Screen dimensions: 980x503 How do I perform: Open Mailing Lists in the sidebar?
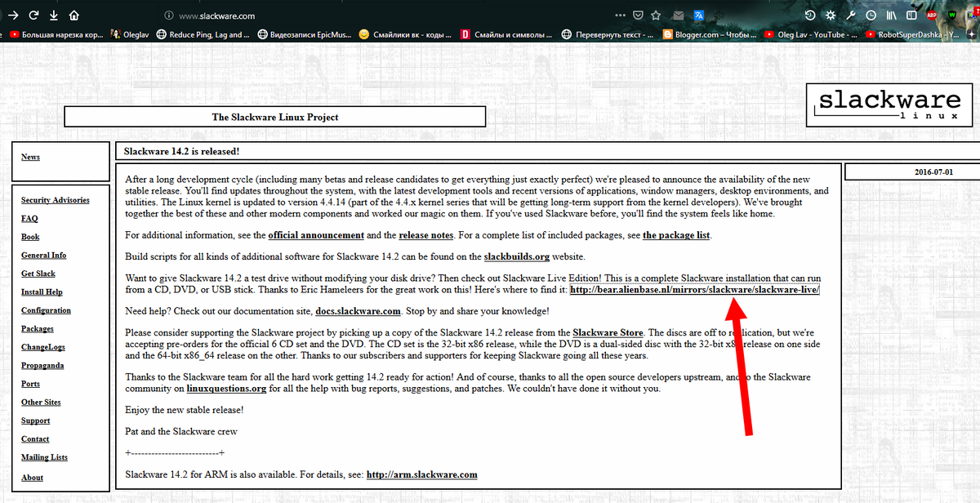pos(44,457)
